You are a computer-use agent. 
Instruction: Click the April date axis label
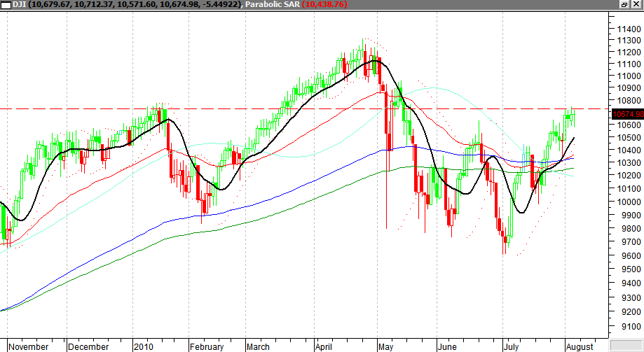point(324,346)
